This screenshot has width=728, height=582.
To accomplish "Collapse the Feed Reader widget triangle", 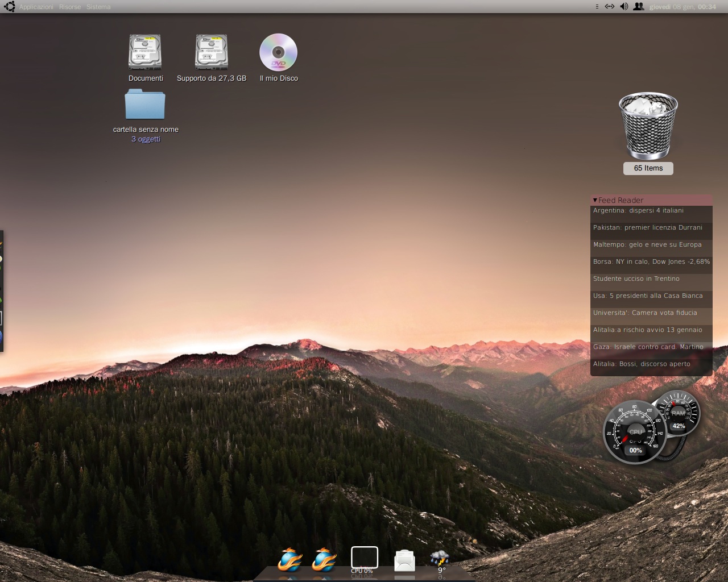I will coord(595,200).
